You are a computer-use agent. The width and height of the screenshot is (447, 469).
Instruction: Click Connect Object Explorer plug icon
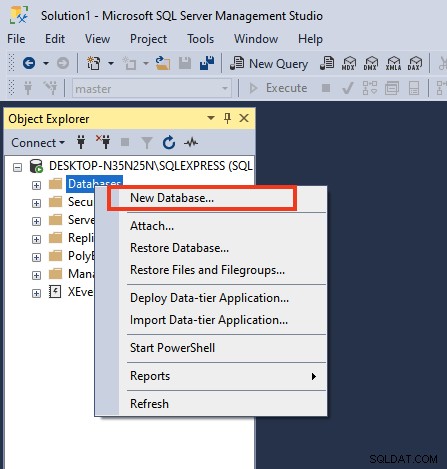[81, 142]
